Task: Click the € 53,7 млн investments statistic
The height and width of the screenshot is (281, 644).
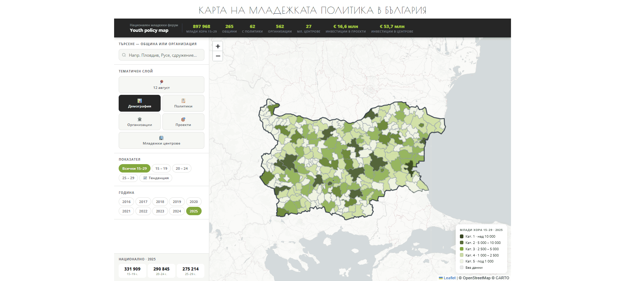Action: point(392,29)
